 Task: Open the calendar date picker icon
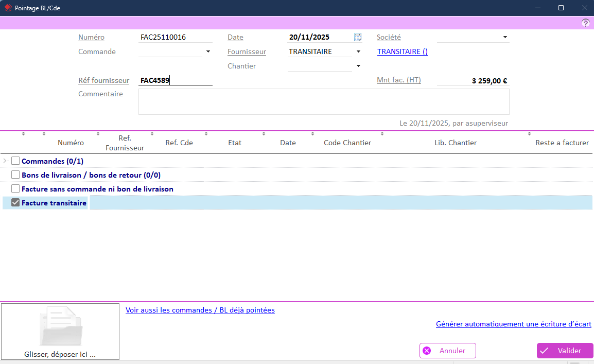[x=358, y=37]
